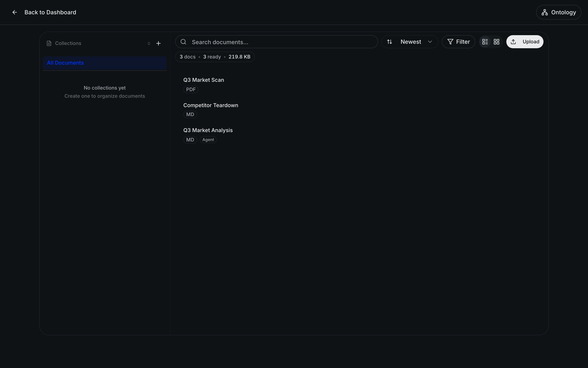588x368 pixels.
Task: Open the Newest sort dropdown
Action: click(x=410, y=42)
